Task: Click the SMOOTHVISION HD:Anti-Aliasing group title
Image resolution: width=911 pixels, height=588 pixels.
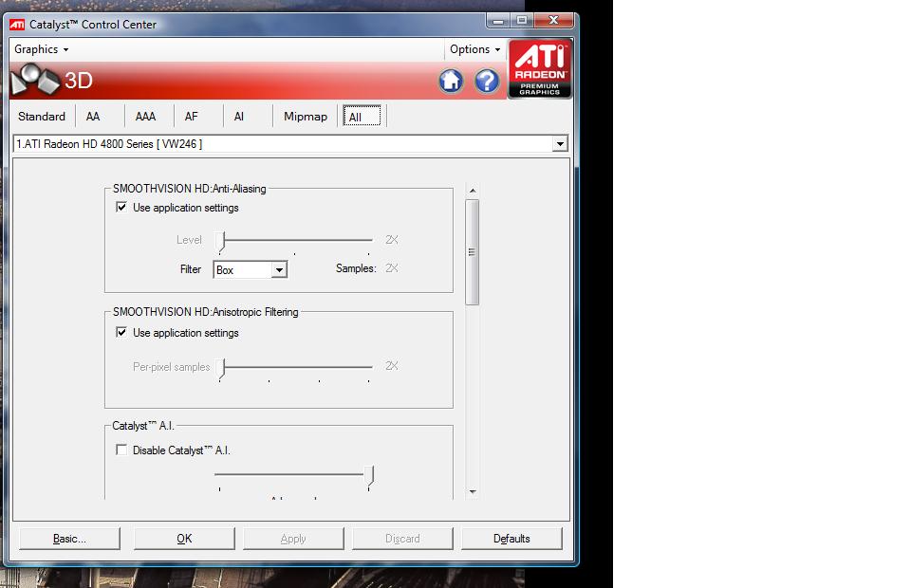Action: (190, 189)
